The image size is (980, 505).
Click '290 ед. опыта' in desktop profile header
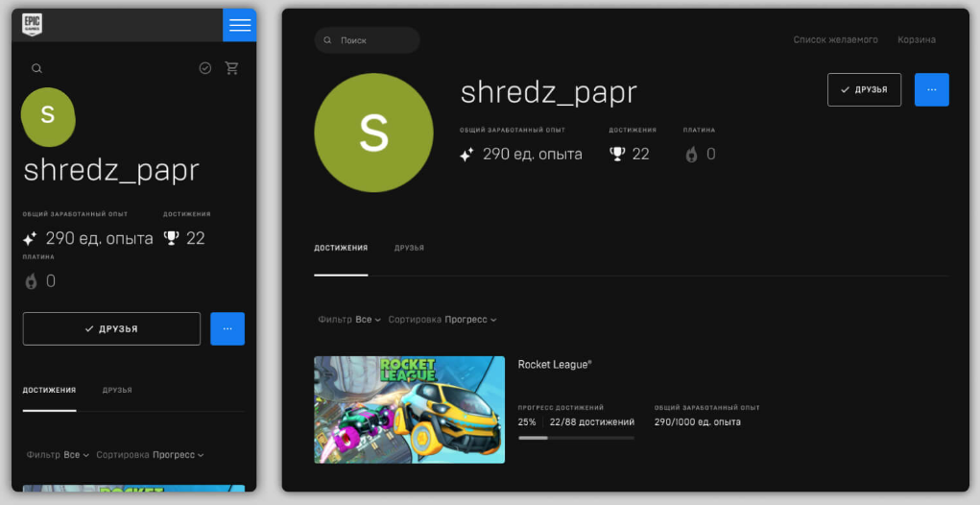pos(533,155)
